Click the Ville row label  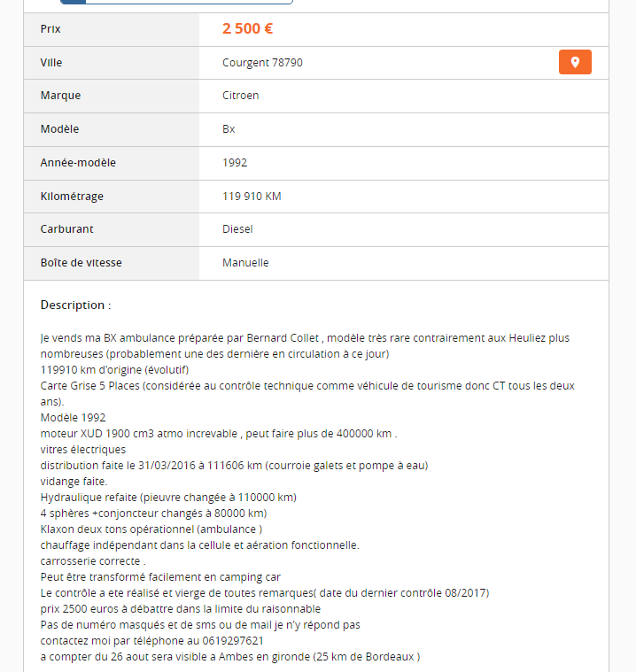[x=51, y=63]
